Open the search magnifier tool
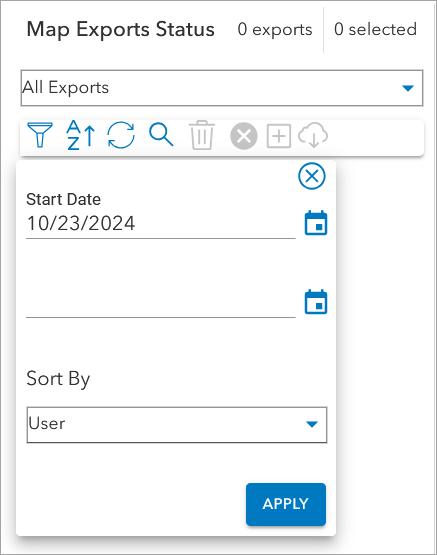The height and width of the screenshot is (555, 437). (x=161, y=135)
